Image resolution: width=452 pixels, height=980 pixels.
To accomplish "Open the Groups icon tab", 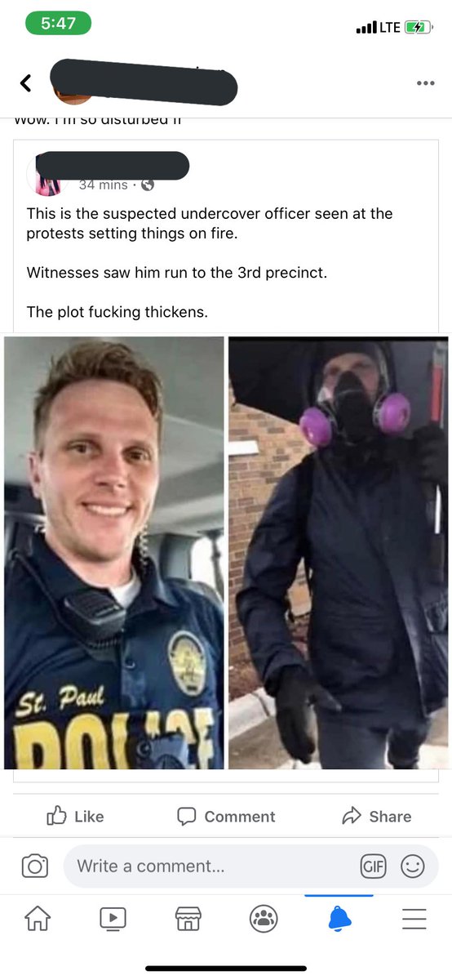I will click(x=264, y=919).
